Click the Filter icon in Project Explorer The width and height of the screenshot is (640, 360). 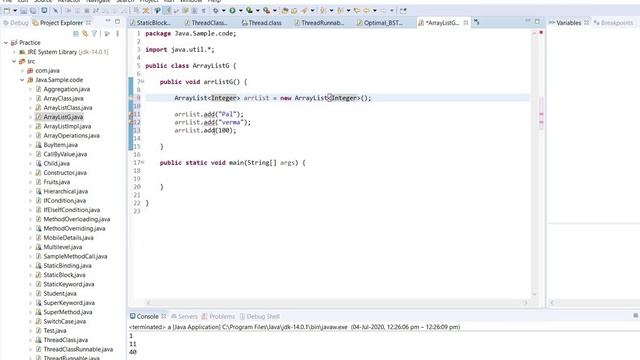pyautogui.click(x=94, y=34)
